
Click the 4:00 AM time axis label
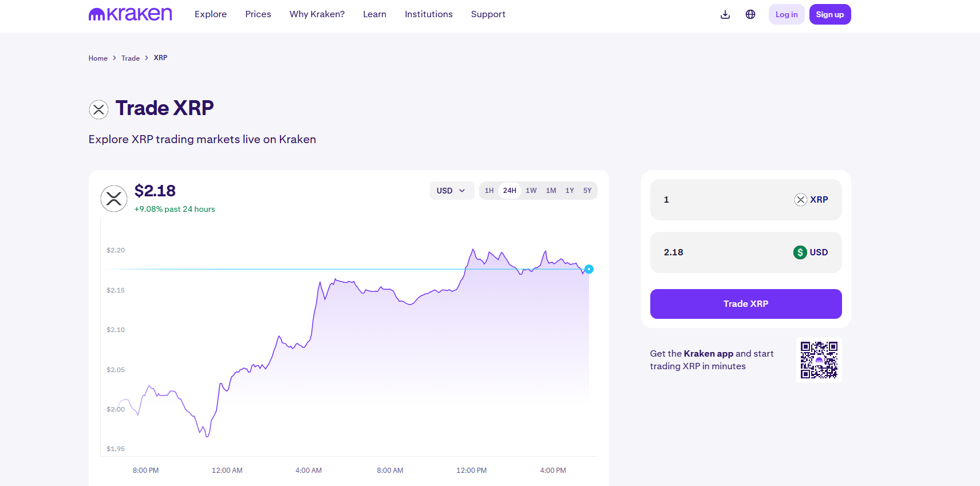click(309, 471)
